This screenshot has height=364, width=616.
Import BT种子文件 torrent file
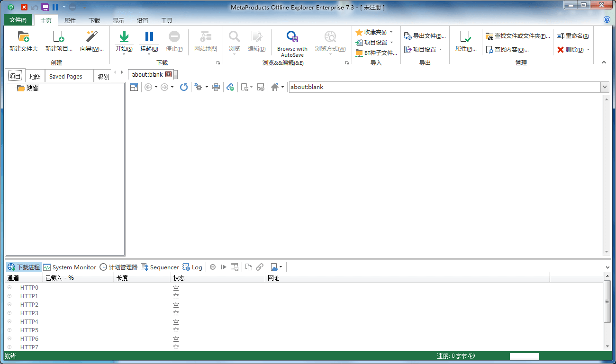377,53
